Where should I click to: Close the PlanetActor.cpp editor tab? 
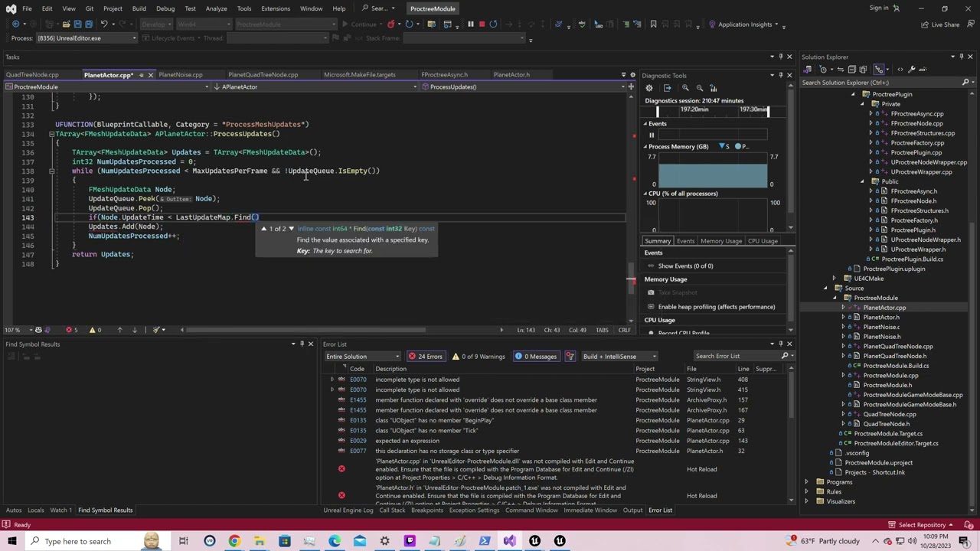150,75
